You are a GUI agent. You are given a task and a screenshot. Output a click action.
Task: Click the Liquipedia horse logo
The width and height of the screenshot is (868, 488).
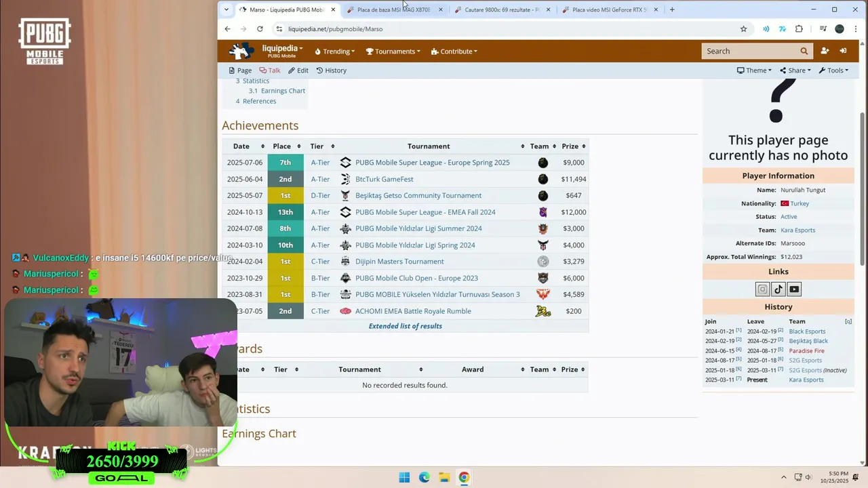coord(241,51)
